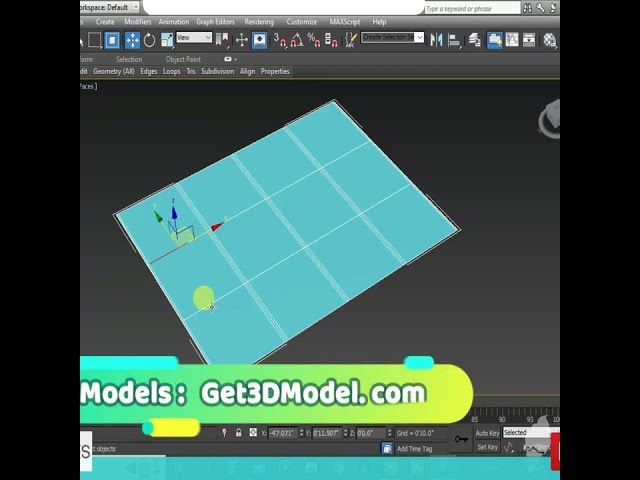The width and height of the screenshot is (640, 480).
Task: Activate the Select and Scale tool
Action: click(x=167, y=40)
